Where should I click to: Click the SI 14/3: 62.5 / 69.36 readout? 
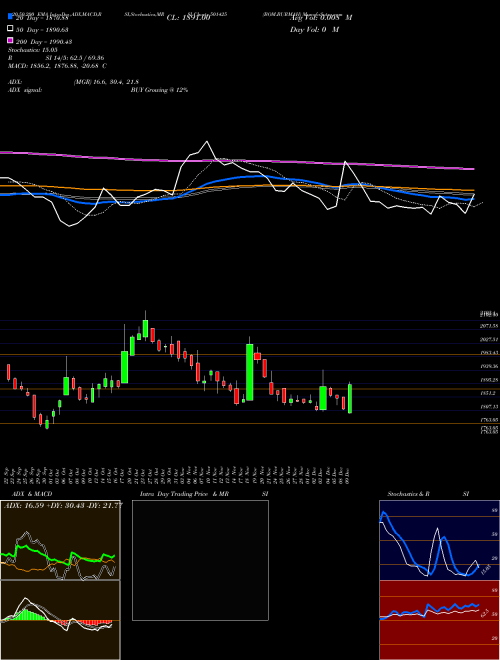[75, 58]
